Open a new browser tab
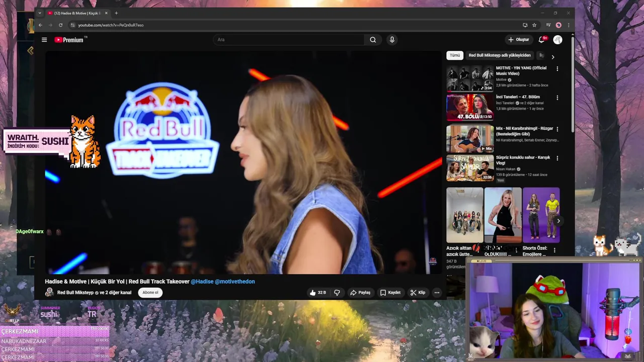Viewport: 644px width, 362px height. tap(116, 13)
